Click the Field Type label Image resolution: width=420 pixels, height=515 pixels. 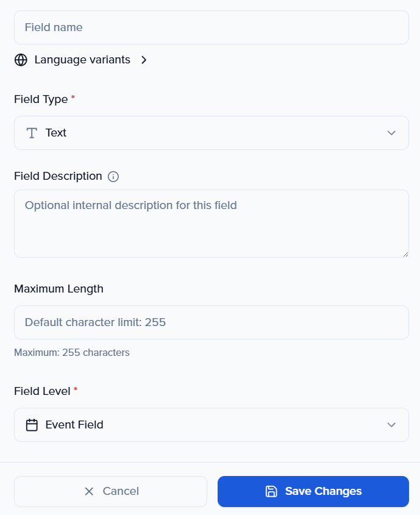(41, 99)
